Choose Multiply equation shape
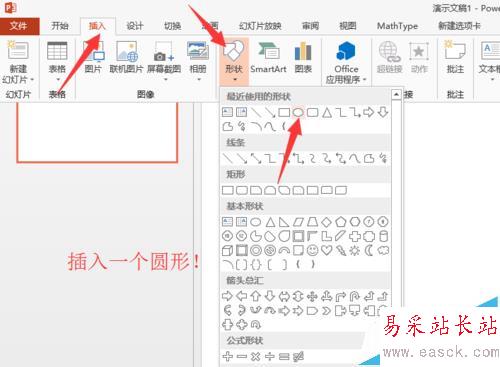Viewport: 500px width, 367px height. [256, 356]
